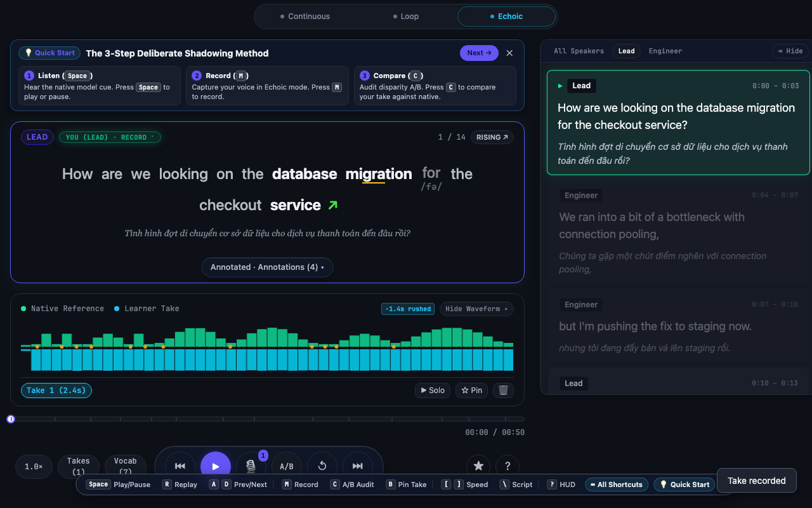Click the '-1.4s rushed' timing badge
The width and height of the screenshot is (812, 508).
point(407,309)
